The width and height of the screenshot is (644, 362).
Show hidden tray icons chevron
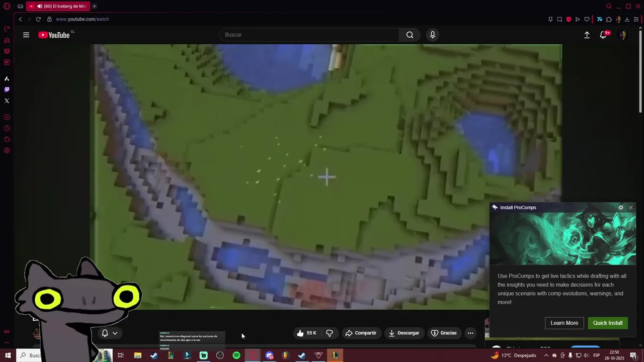pos(546,355)
